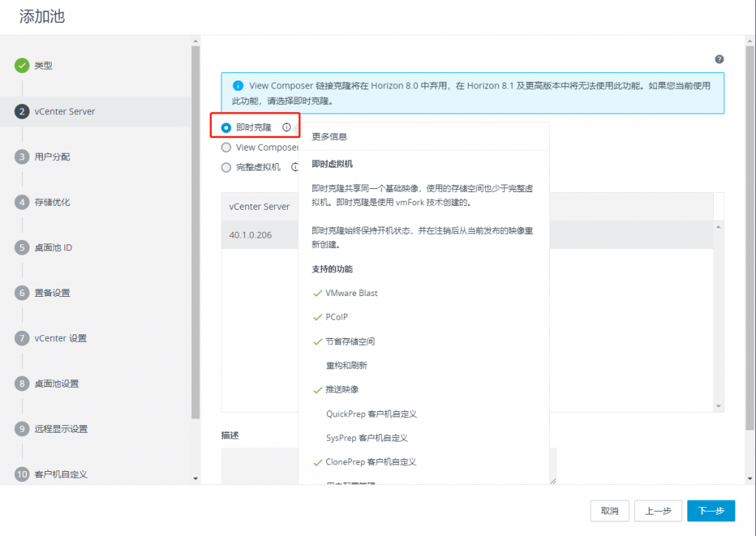Click step 2 number badge
756x536 pixels.
pos(21,111)
